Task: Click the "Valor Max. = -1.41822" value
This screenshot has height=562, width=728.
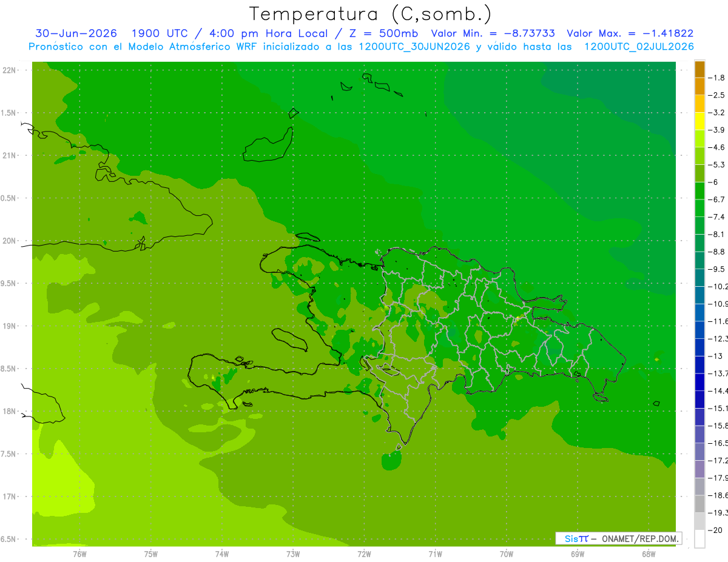Action: tap(630, 33)
